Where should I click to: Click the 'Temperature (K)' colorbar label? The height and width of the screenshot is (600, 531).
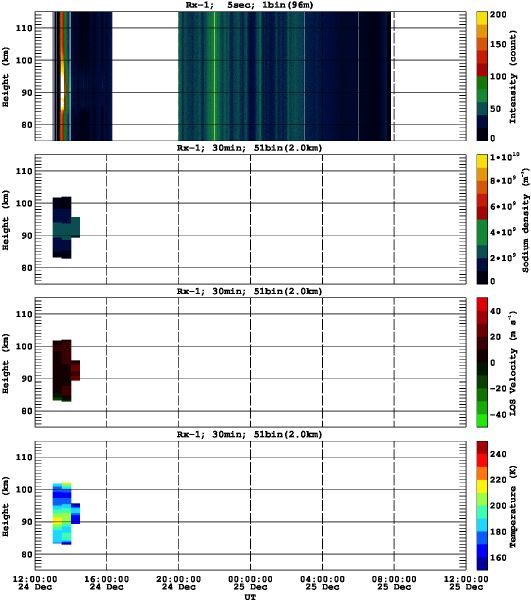point(513,506)
